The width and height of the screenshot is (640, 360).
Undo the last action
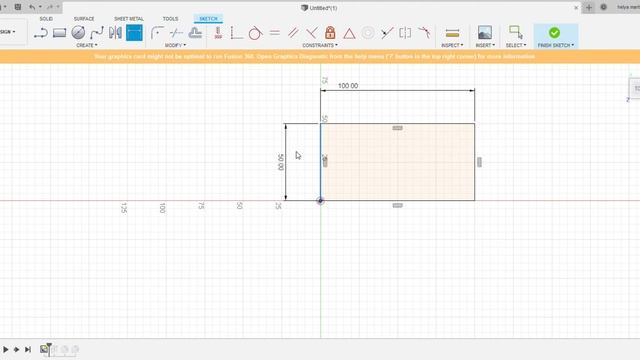(32, 7)
